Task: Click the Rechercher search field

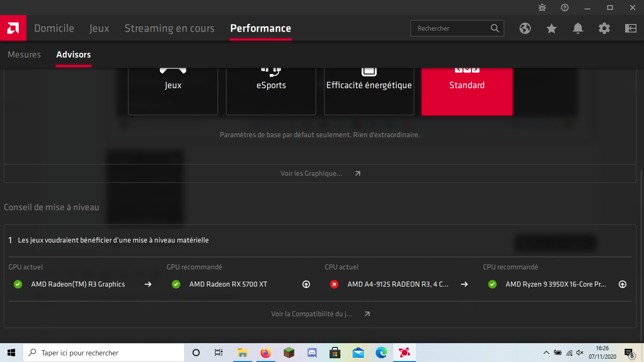Action: tap(457, 28)
